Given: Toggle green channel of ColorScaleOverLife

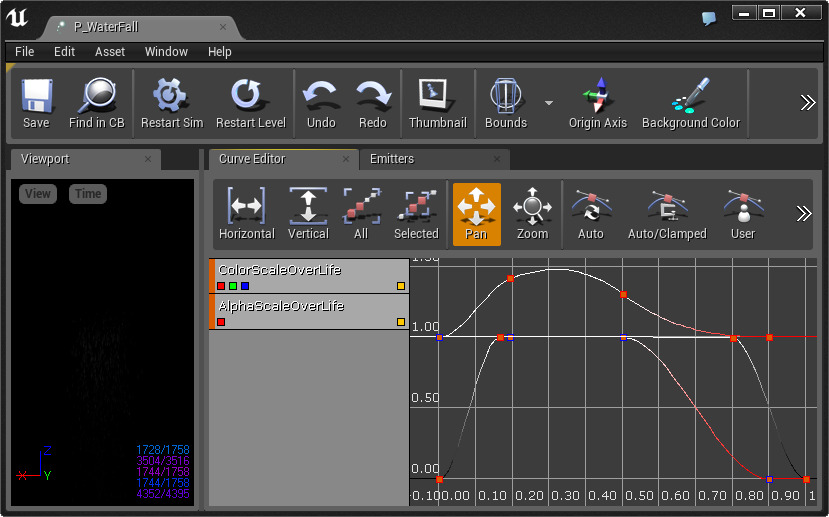Looking at the screenshot, I should (233, 286).
